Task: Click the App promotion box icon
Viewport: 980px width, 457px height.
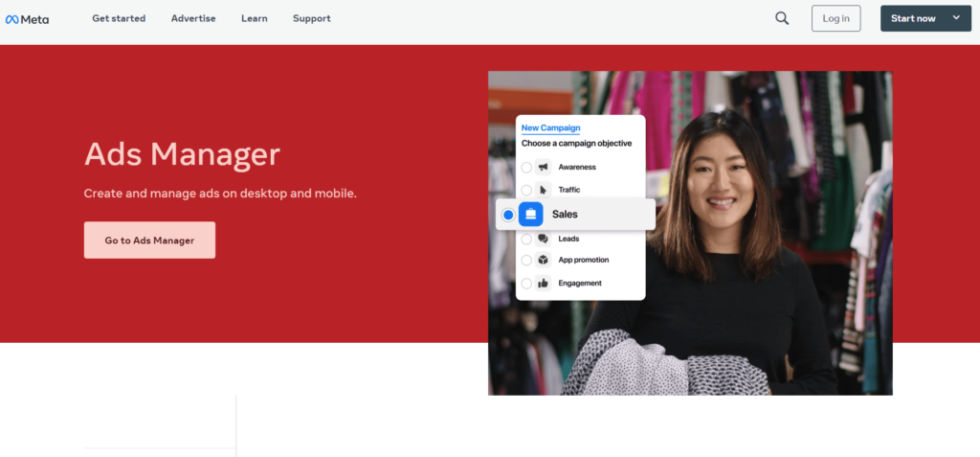Action: 544,260
